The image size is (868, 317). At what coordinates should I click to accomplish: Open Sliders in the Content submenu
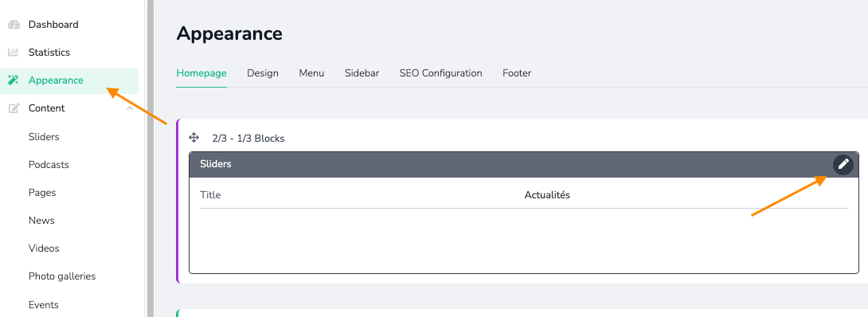pyautogui.click(x=44, y=137)
